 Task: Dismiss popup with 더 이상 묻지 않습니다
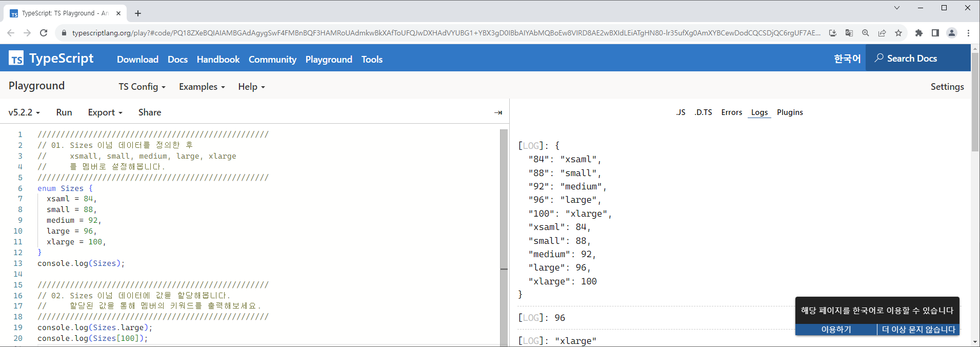coord(918,330)
